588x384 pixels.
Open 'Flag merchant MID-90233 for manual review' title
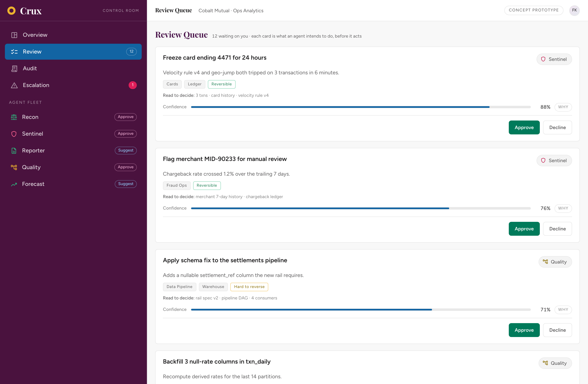pos(225,159)
